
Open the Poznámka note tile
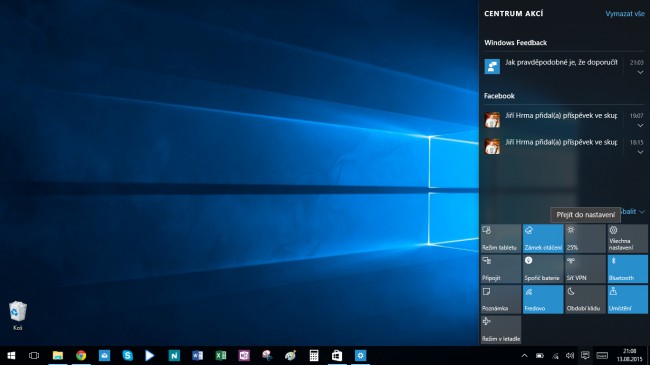point(501,299)
